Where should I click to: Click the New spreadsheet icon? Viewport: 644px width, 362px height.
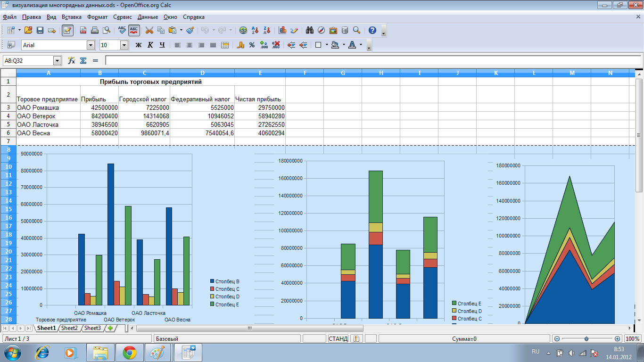11,30
